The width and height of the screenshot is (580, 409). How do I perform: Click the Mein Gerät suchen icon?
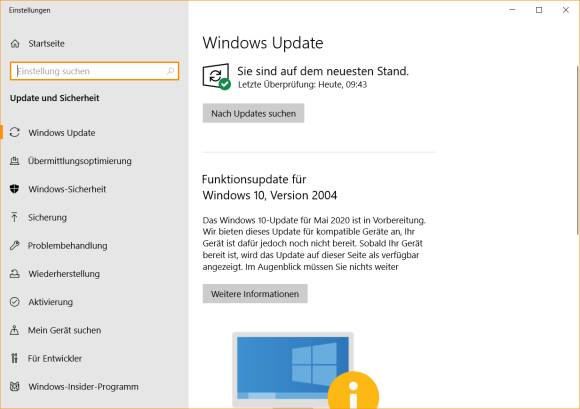point(14,330)
